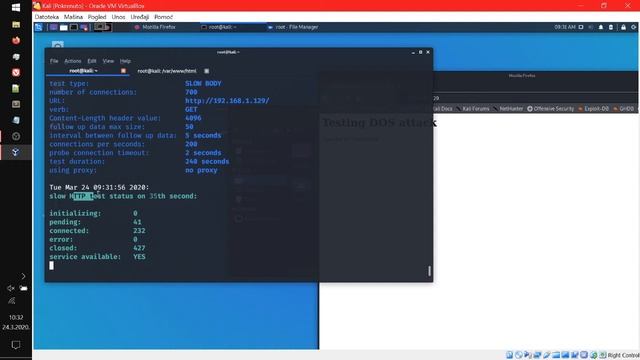Click the URL http://192.168.1.129/ in terminal
The image size is (640, 360).
point(227,101)
